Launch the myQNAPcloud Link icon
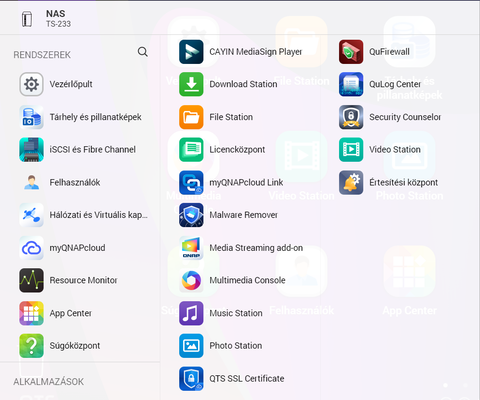The image size is (480, 400). click(x=191, y=182)
